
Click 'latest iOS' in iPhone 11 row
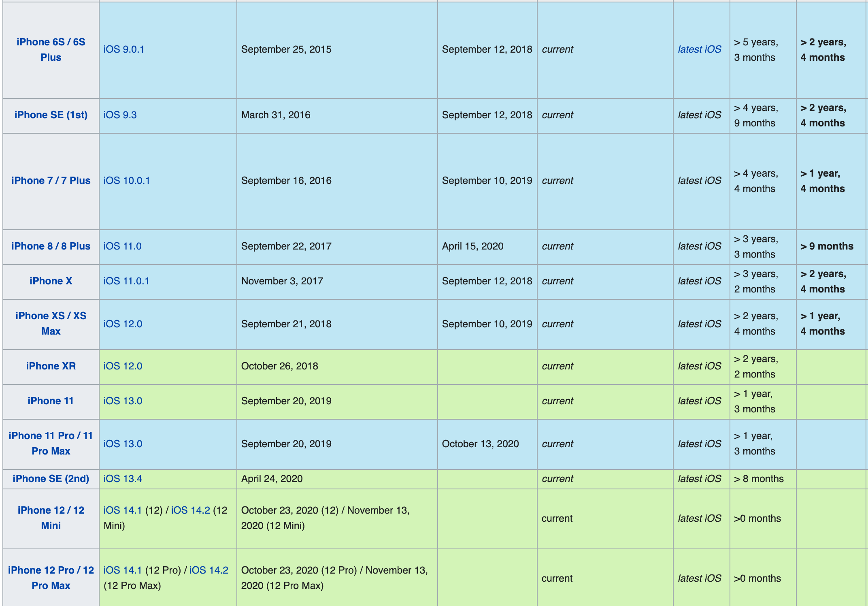(x=700, y=401)
